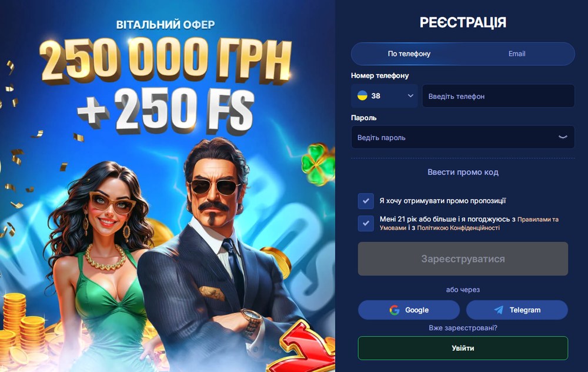Uncheck promo offers subscription checkbox
588x372 pixels.
[x=366, y=201]
